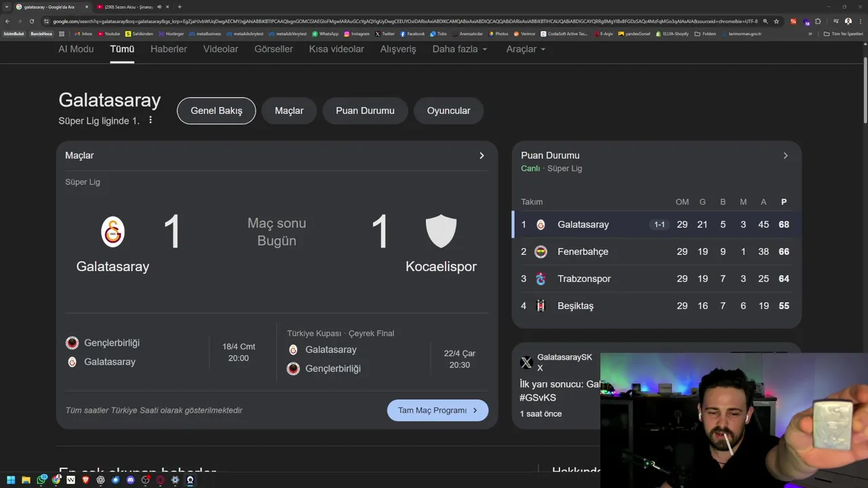Click the Beşiktaş logo in standings
Viewport: 868px width, 488px height.
tap(540, 306)
